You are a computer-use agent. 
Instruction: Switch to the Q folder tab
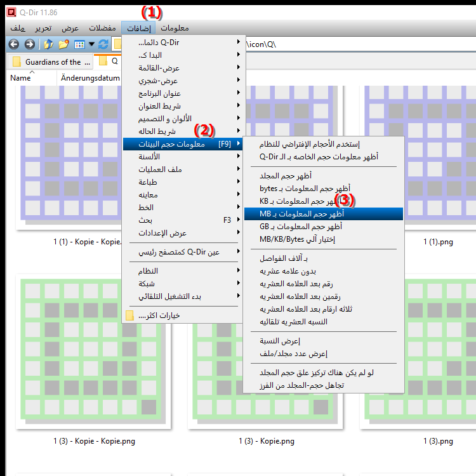point(108,62)
